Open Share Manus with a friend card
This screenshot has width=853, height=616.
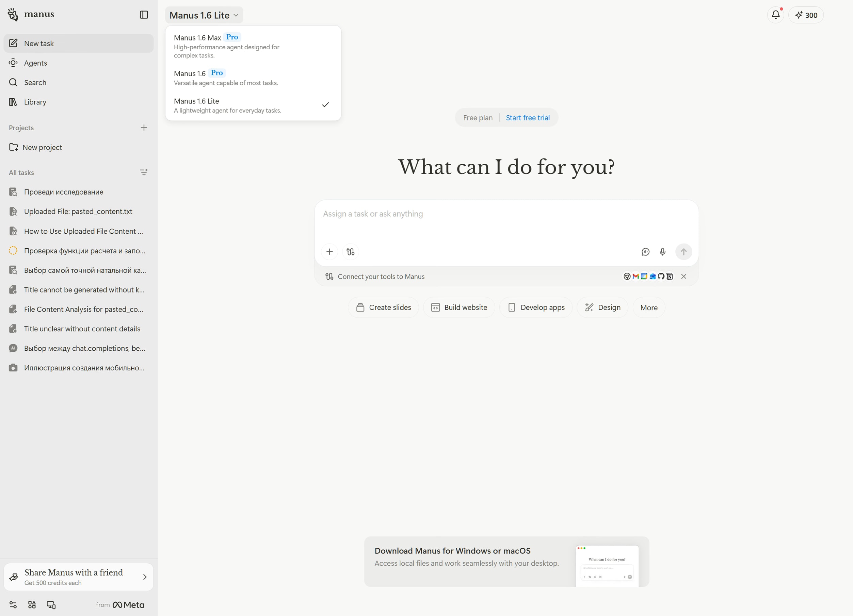click(79, 577)
